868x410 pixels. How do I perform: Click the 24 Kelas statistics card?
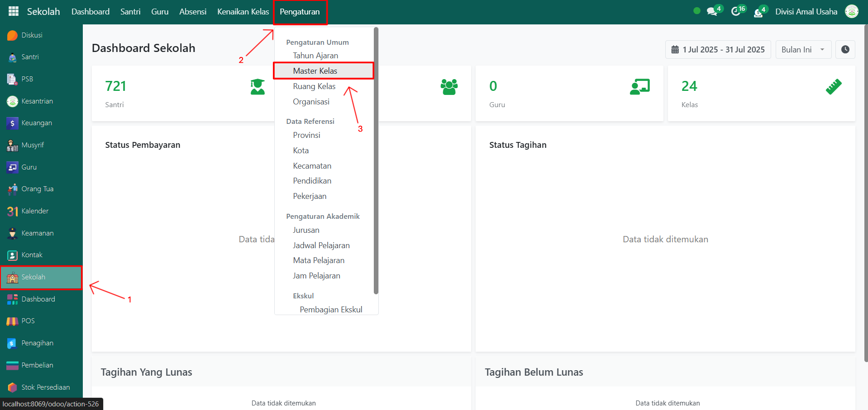[x=761, y=94]
